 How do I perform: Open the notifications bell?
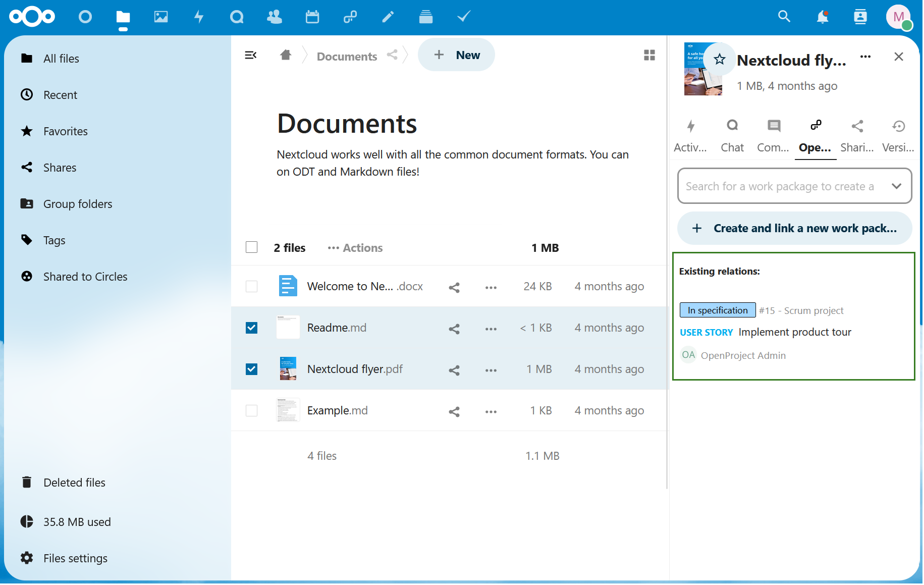[x=822, y=17]
